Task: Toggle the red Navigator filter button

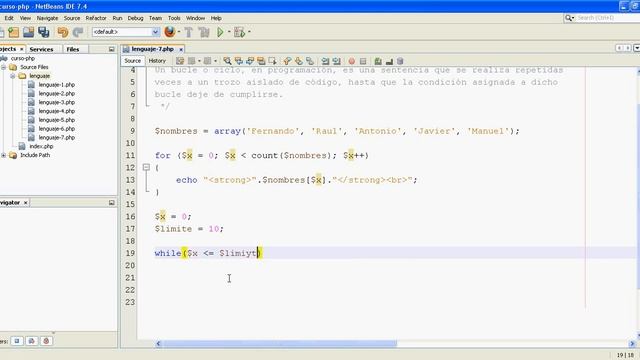Action: coord(46,341)
